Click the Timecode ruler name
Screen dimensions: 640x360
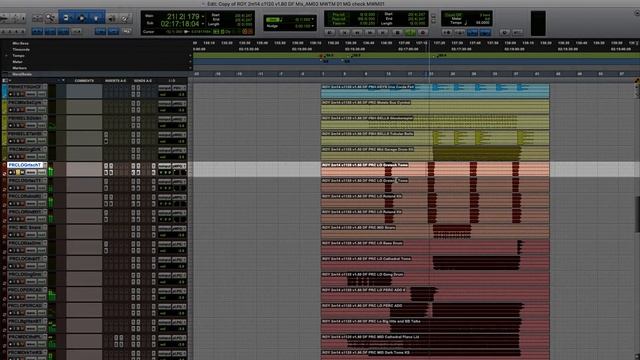[x=21, y=50]
